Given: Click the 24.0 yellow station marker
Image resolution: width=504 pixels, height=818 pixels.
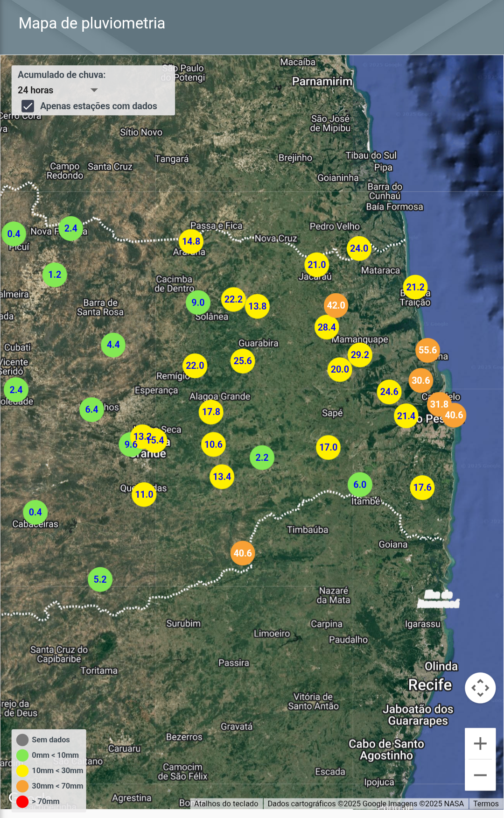Looking at the screenshot, I should [x=359, y=248].
